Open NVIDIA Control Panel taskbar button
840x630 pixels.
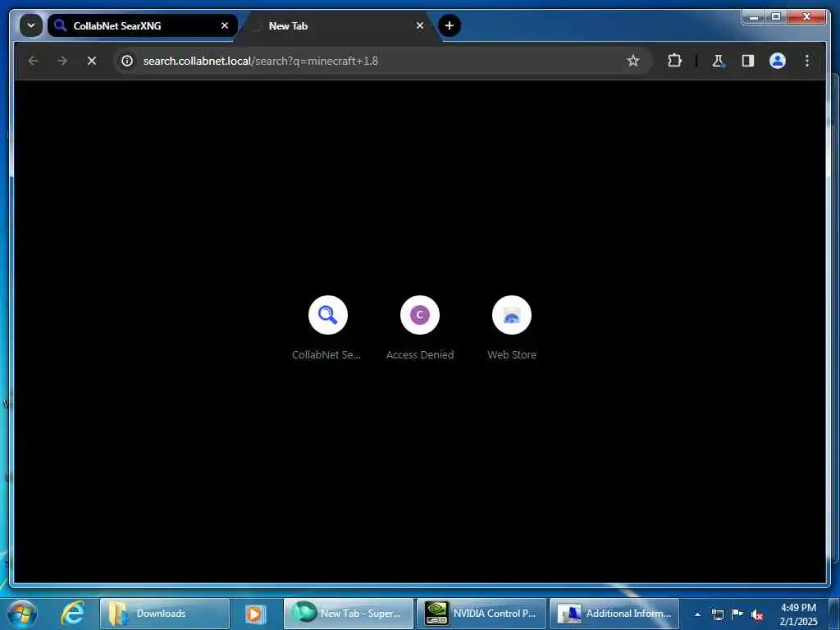point(482,614)
